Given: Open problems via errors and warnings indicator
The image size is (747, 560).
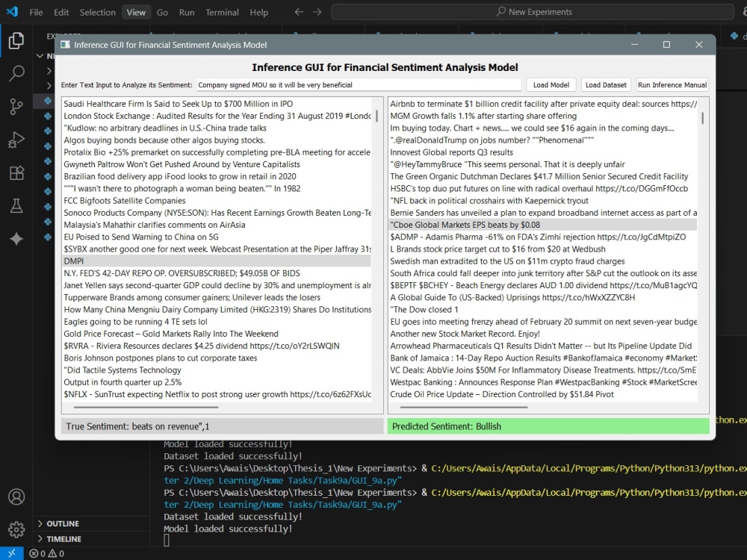Looking at the screenshot, I should point(46,553).
